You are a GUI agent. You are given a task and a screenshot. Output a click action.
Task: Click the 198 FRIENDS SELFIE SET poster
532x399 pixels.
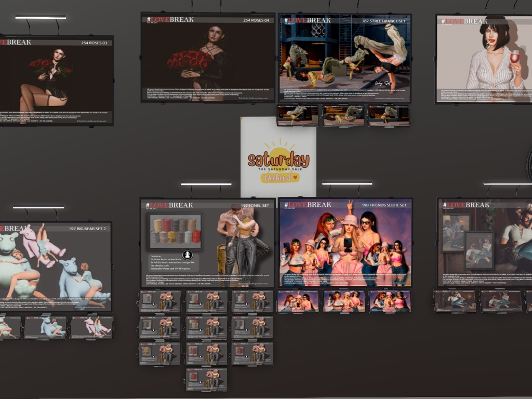pos(345,243)
